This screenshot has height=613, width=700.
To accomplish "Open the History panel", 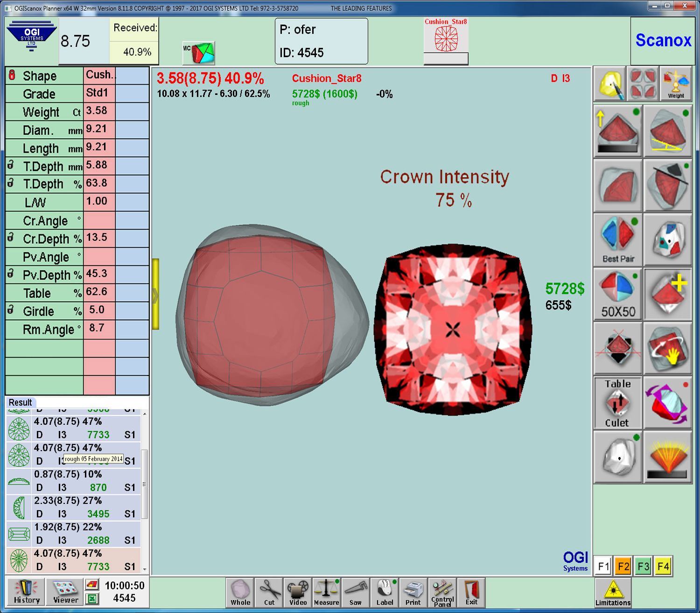I will pos(26,592).
